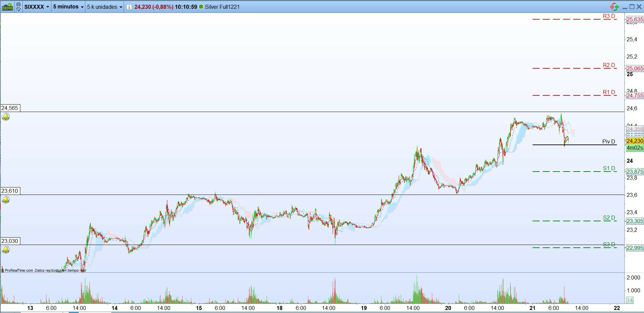The image size is (644, 313).
Task: Click the R2 D pivot label
Action: coord(609,65)
